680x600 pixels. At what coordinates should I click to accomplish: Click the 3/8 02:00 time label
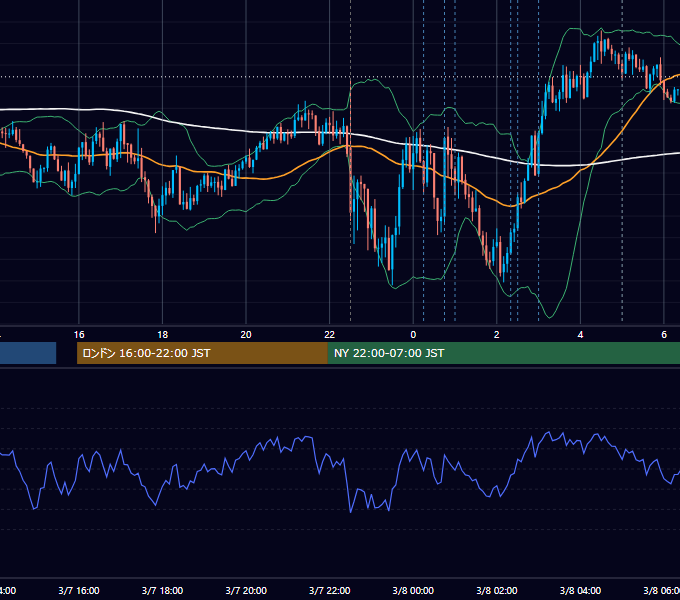click(497, 590)
